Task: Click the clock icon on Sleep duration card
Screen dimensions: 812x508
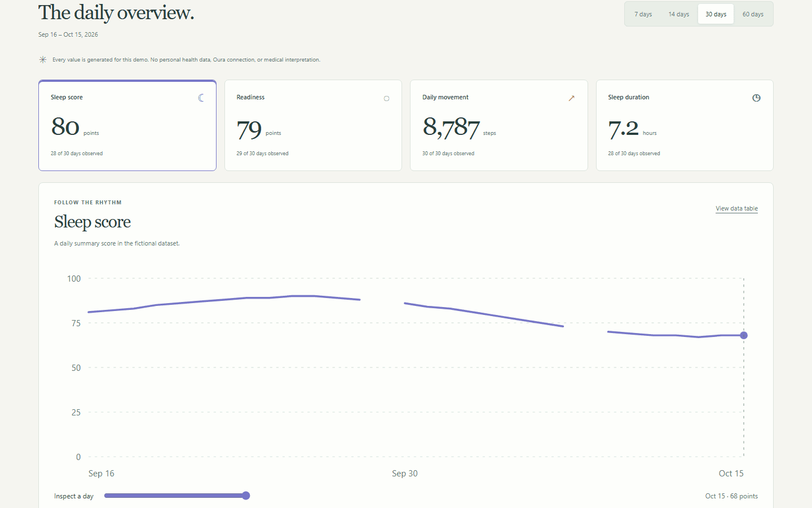Action: 757,98
